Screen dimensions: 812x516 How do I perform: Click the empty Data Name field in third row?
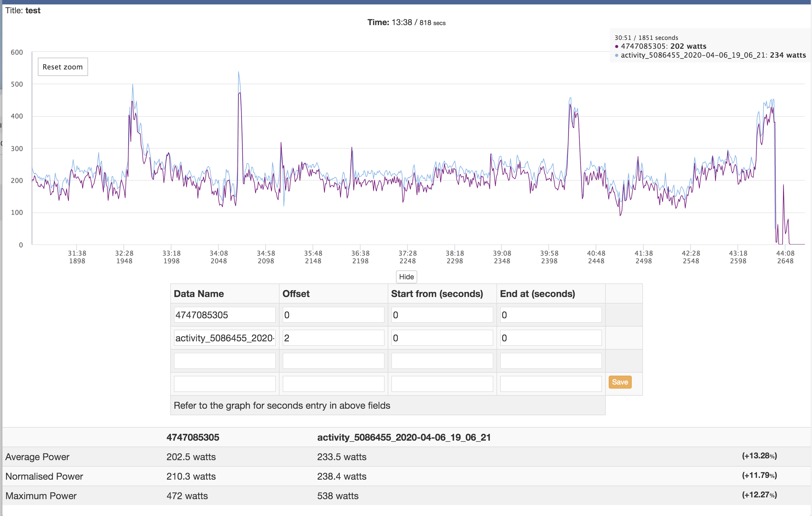point(225,361)
